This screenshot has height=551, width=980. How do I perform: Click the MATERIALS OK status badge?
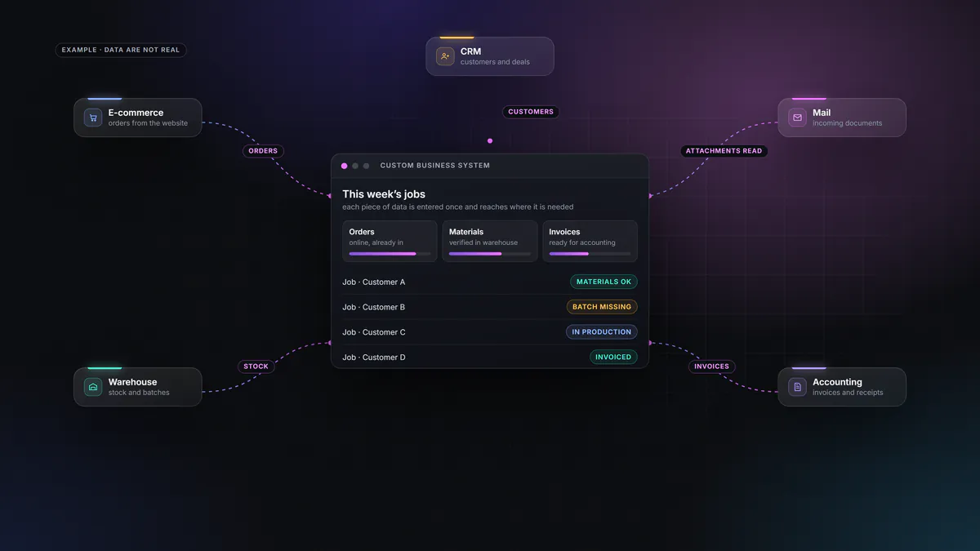604,282
